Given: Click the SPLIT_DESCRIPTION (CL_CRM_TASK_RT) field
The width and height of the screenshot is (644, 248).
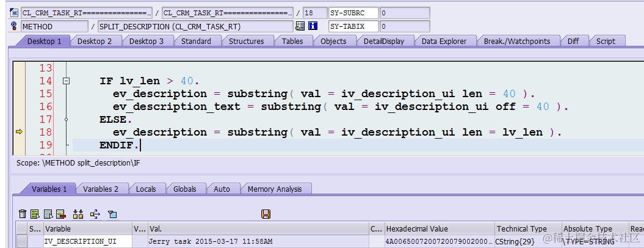Looking at the screenshot, I should coord(195,26).
